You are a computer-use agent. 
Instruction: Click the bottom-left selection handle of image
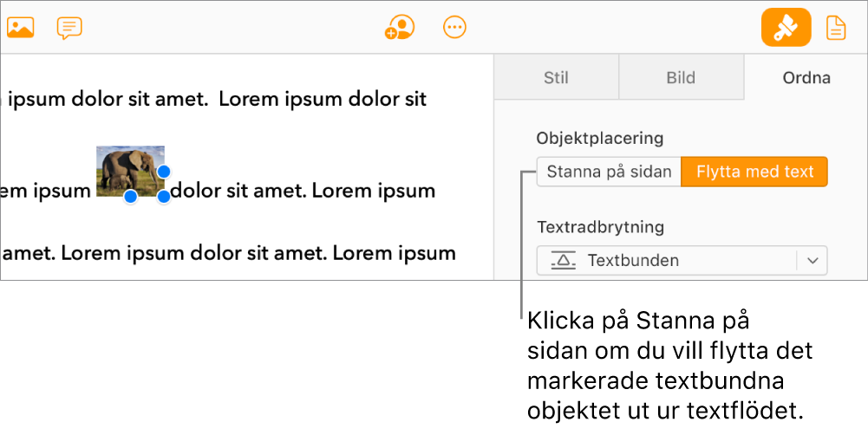coord(130,197)
